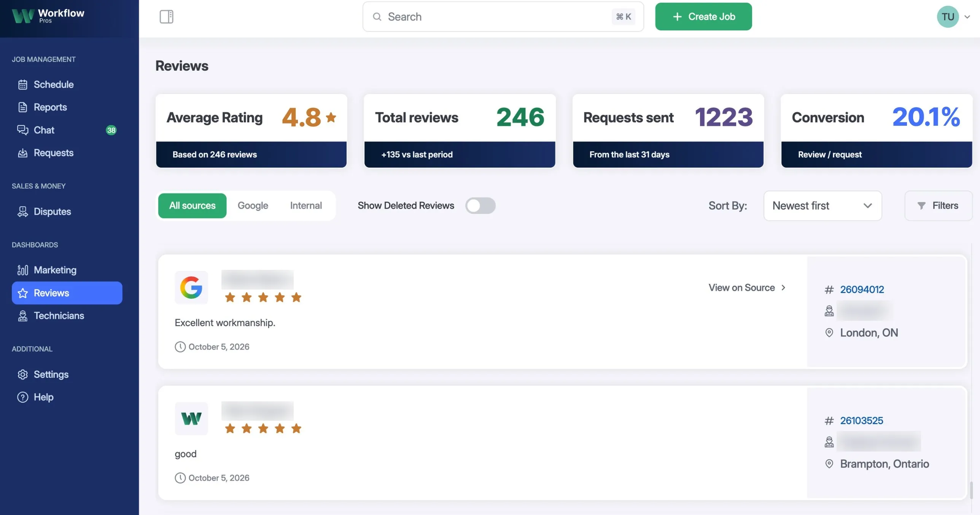Toggle the sidebar panel icon
This screenshot has width=980, height=515.
pos(166,17)
